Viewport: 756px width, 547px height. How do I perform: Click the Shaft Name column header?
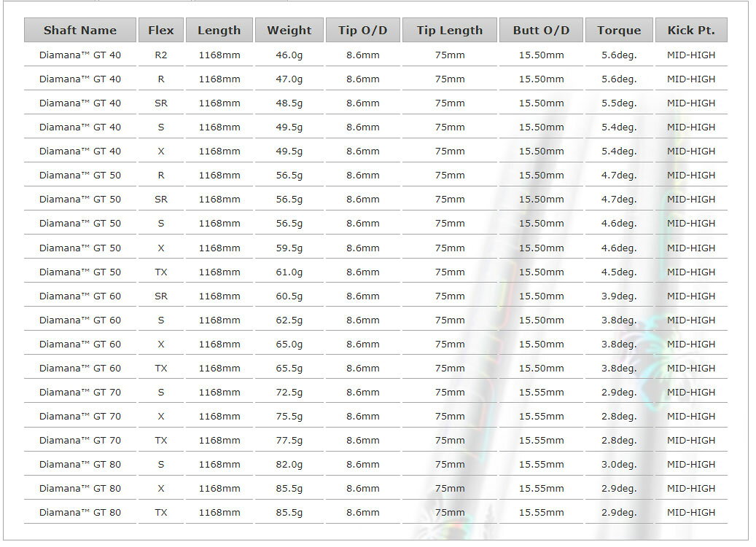pos(80,31)
